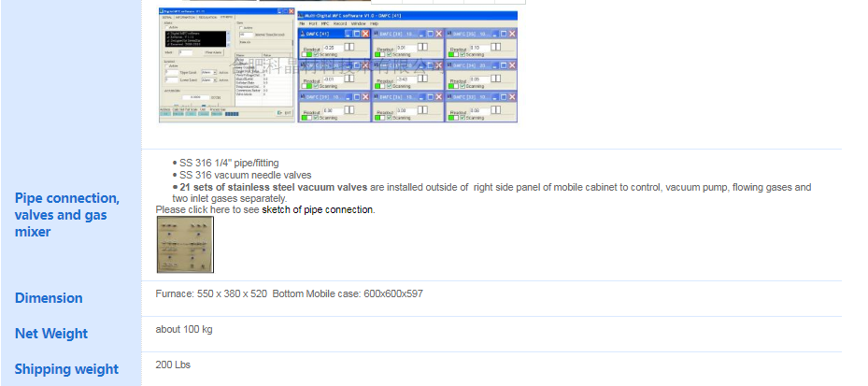Click the 'SS 316 1/4" pipe/fitting' bullet text
Viewport: 868px width, 386px height.
(229, 163)
